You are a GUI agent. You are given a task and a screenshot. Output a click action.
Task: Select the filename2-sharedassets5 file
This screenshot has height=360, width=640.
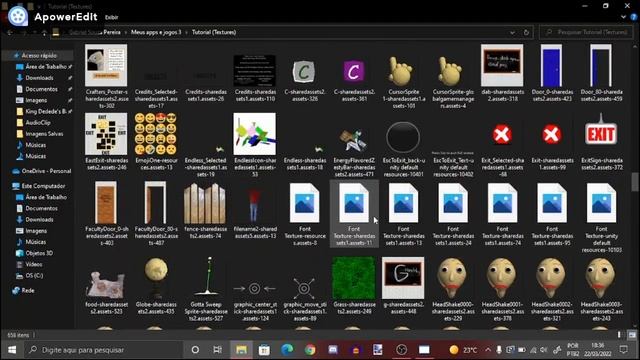point(254,205)
